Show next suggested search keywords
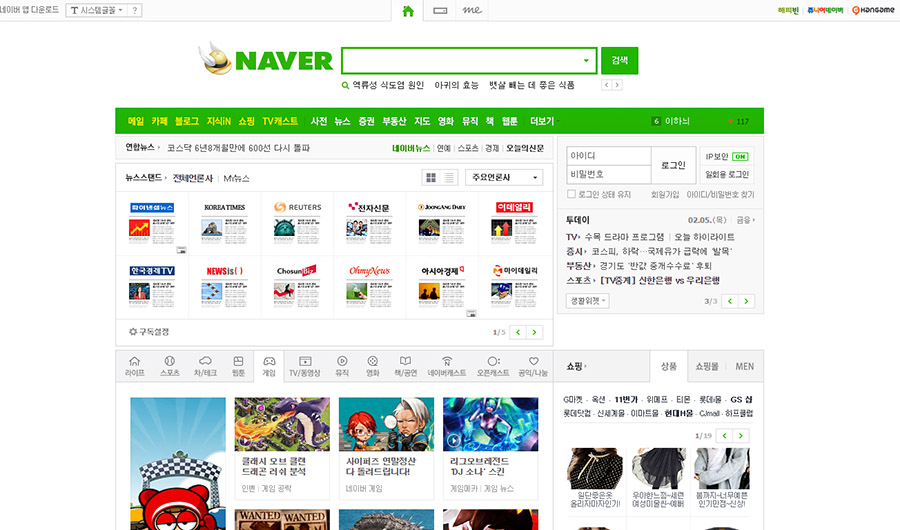 [617, 85]
